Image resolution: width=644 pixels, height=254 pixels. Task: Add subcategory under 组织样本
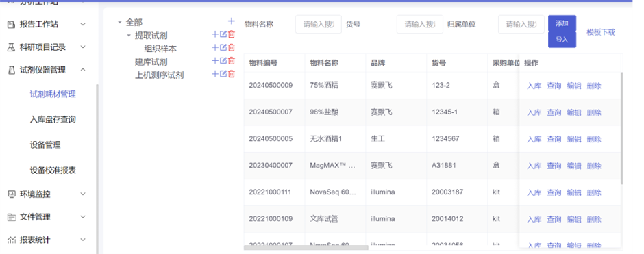click(x=215, y=48)
